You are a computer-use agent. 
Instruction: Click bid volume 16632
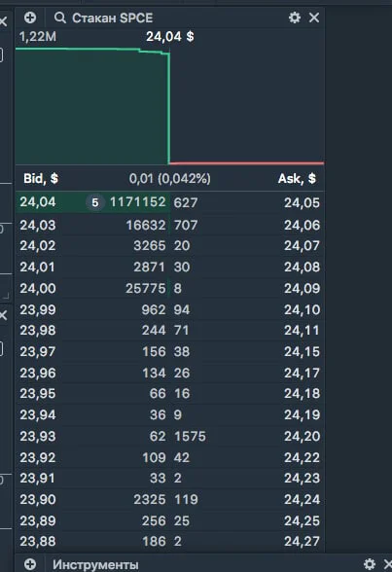(146, 225)
